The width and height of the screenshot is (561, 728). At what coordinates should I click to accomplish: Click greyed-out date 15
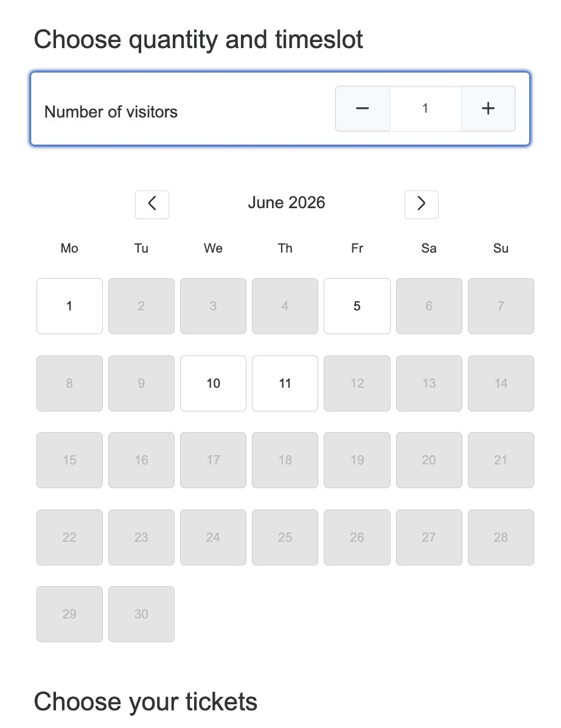coord(69,460)
